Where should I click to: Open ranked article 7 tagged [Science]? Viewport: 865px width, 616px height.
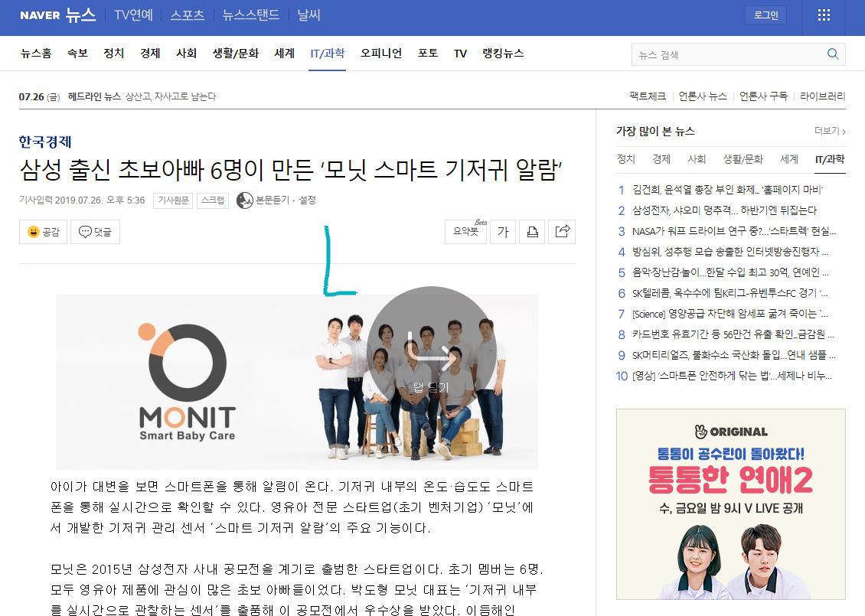730,314
